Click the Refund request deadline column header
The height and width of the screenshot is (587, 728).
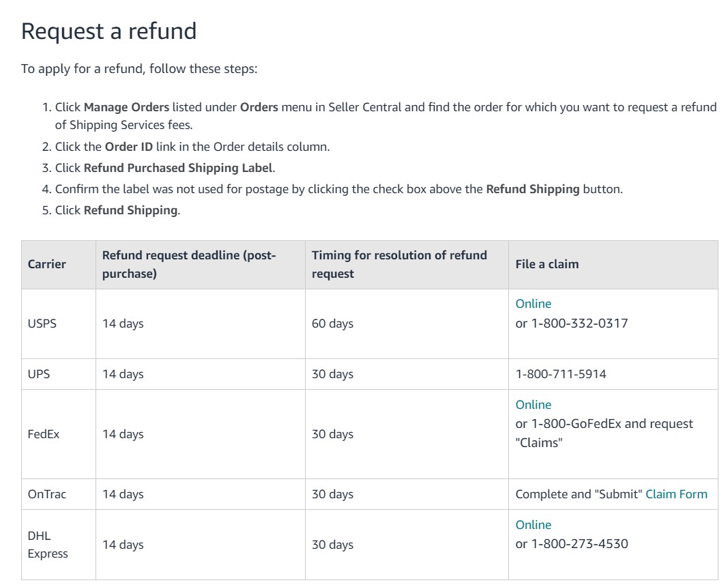[x=201, y=265]
